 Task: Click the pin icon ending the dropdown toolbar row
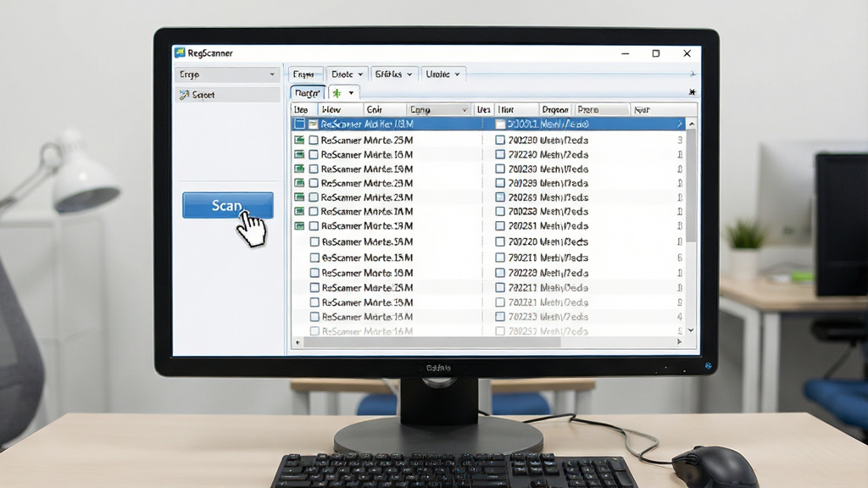(x=692, y=74)
